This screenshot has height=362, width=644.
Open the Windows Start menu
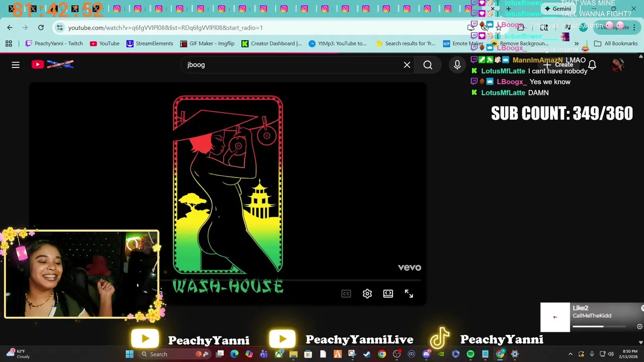click(x=129, y=354)
